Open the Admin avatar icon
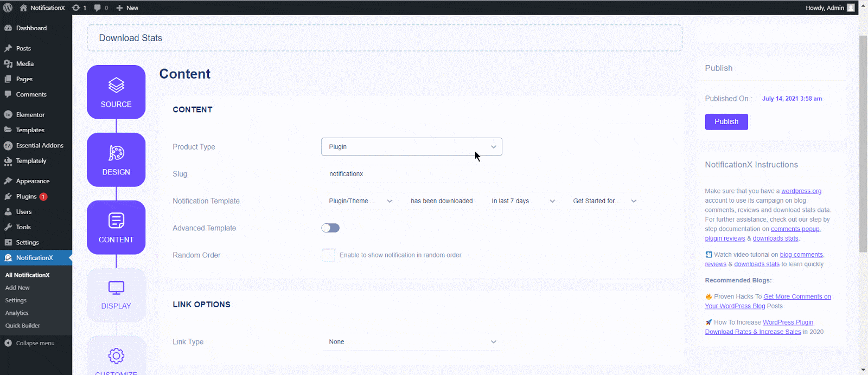 coord(851,8)
